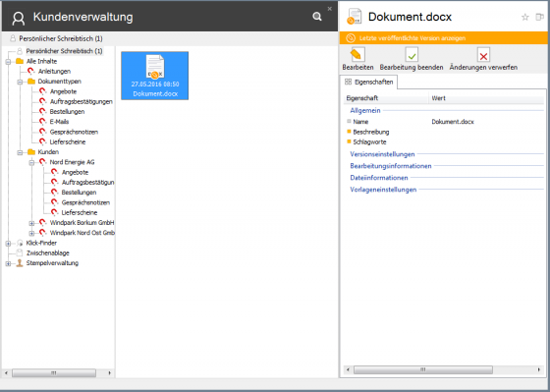
Task: Click Bearbeitung beenden checkmark button
Action: pyautogui.click(x=412, y=55)
